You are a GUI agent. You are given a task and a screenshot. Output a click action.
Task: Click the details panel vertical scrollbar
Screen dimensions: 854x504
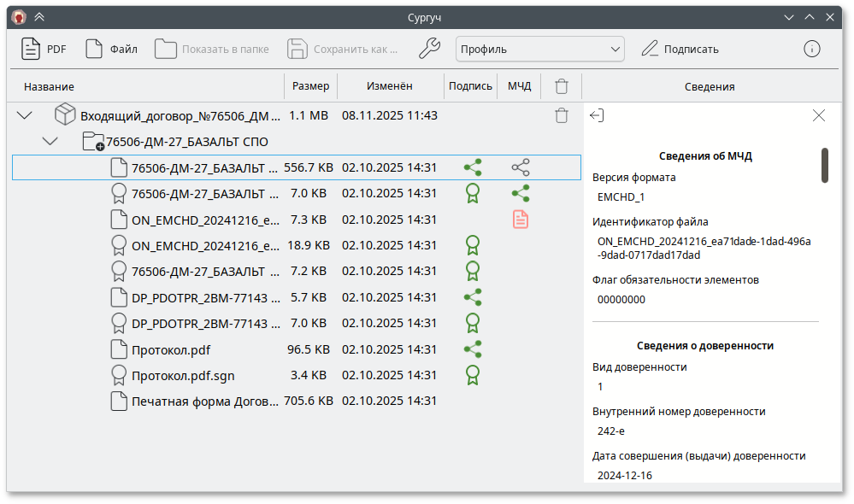point(825,165)
